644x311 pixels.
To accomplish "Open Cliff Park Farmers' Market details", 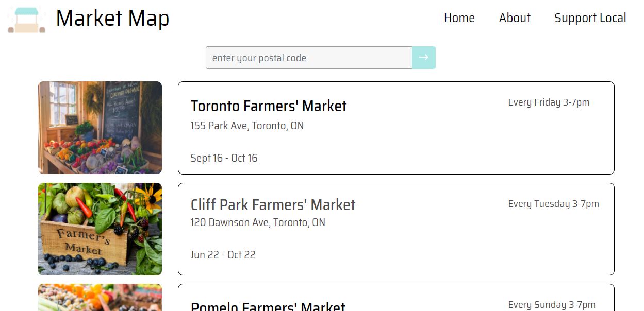I will tap(273, 204).
